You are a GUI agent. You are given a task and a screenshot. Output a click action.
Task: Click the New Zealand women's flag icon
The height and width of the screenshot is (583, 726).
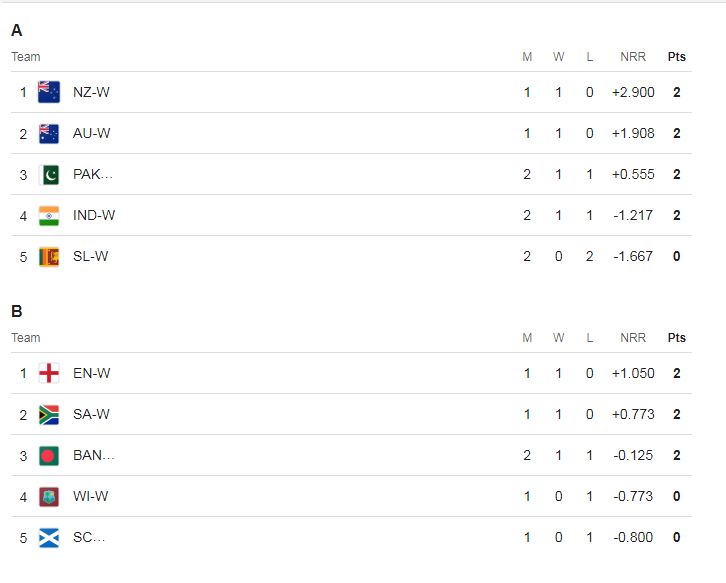[49, 92]
